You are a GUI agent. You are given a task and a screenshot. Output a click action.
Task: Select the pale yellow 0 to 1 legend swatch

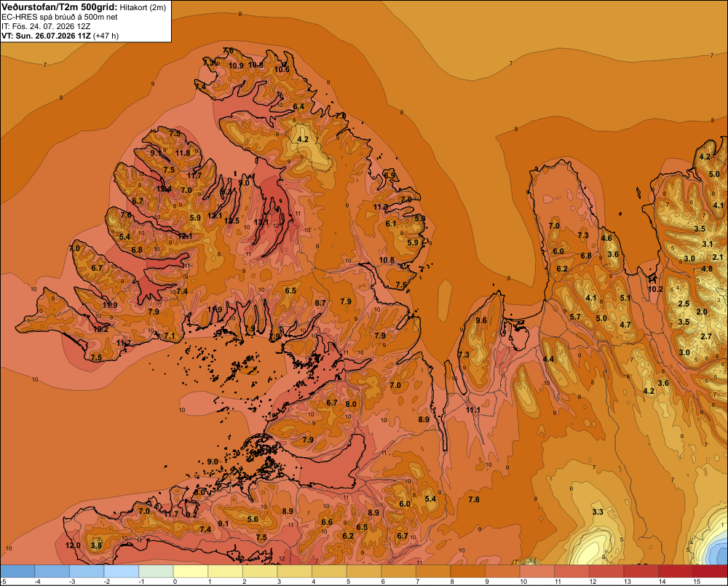(191, 571)
